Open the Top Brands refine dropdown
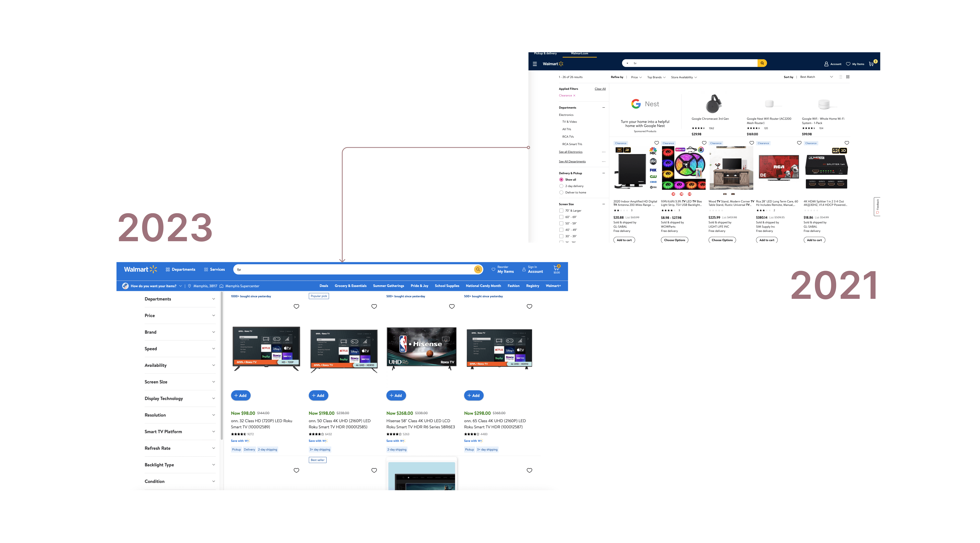The image size is (980, 543). tap(656, 77)
